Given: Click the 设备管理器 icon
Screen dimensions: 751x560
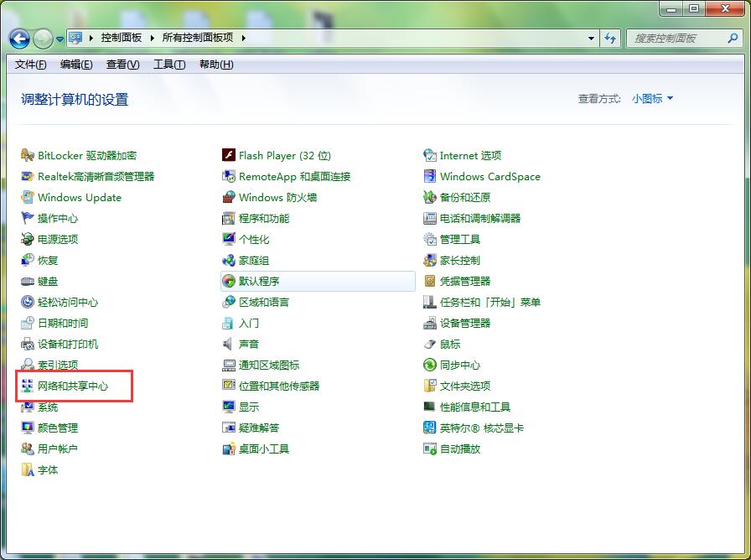Looking at the screenshot, I should 430,324.
